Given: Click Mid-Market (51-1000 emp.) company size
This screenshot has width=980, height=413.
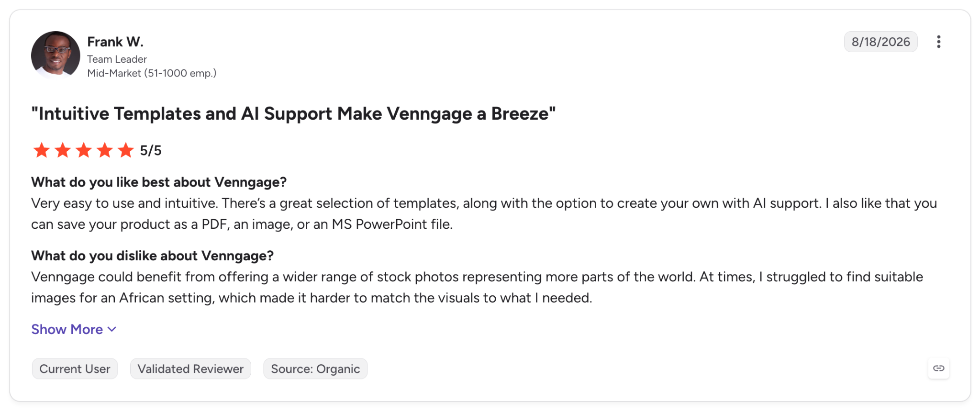Looking at the screenshot, I should (152, 73).
